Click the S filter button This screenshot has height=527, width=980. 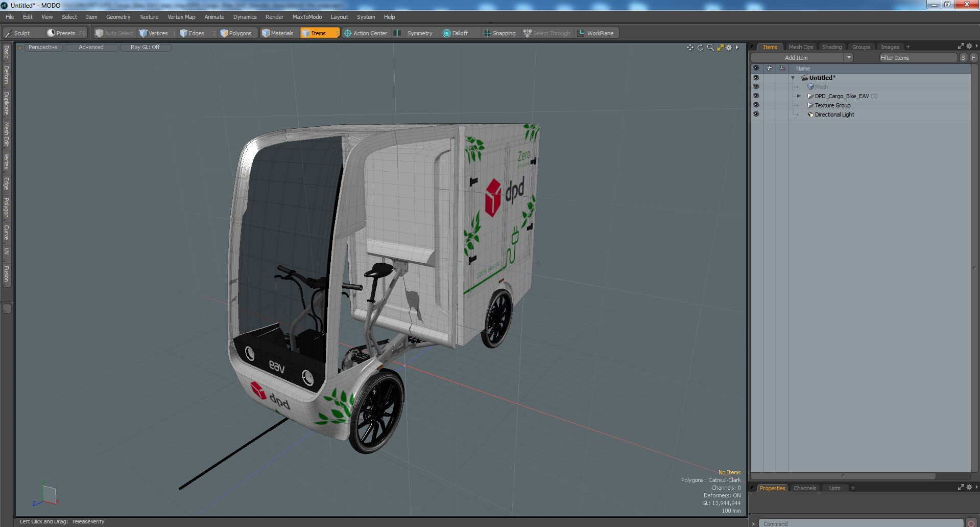[963, 58]
